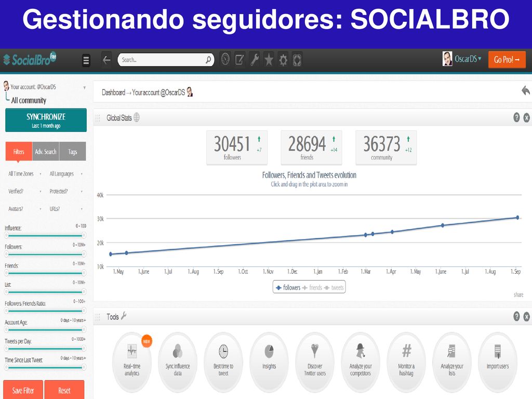Click the 30451 followers stat box

(x=237, y=148)
